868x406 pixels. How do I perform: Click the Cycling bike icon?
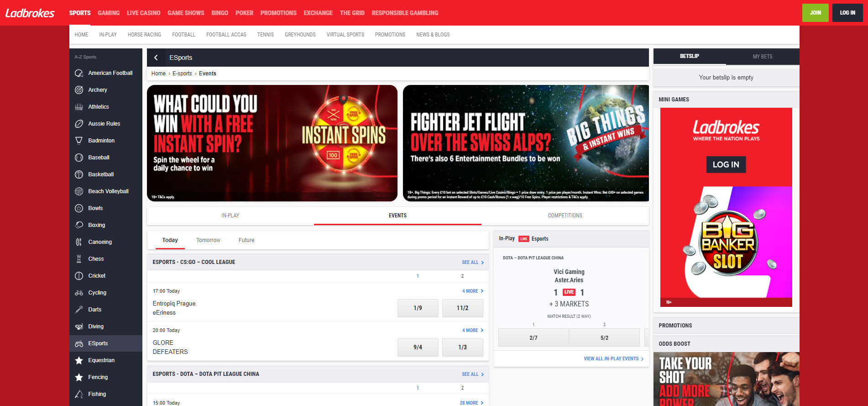click(x=79, y=293)
